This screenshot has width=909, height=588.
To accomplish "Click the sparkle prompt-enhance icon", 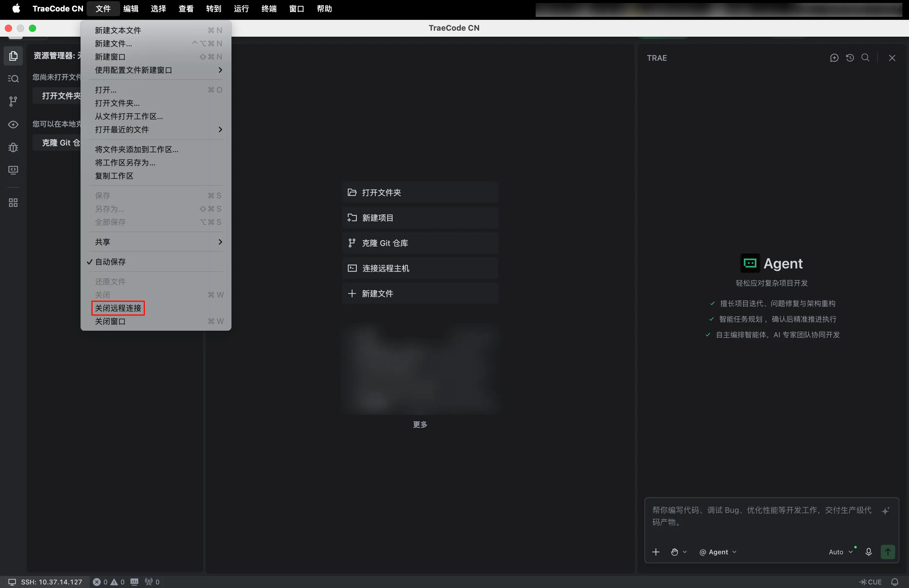I will (886, 511).
